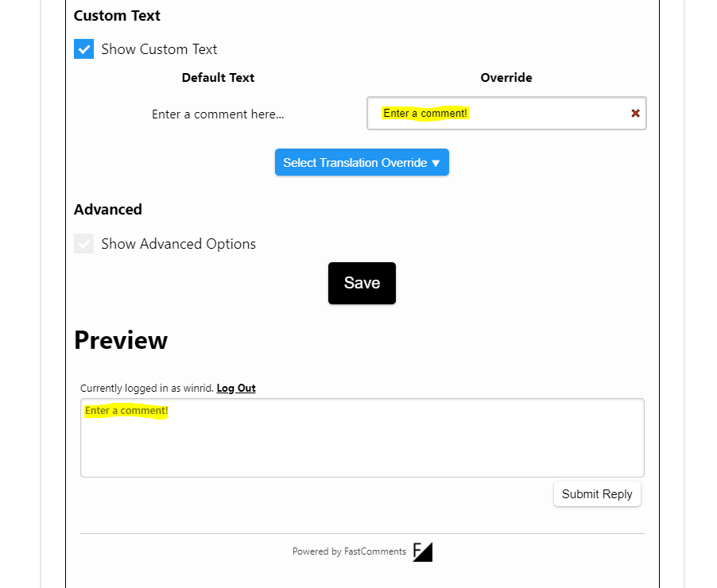Viewport: 717px width, 588px height.
Task: Click inside the Preview comment text area
Action: (362, 445)
